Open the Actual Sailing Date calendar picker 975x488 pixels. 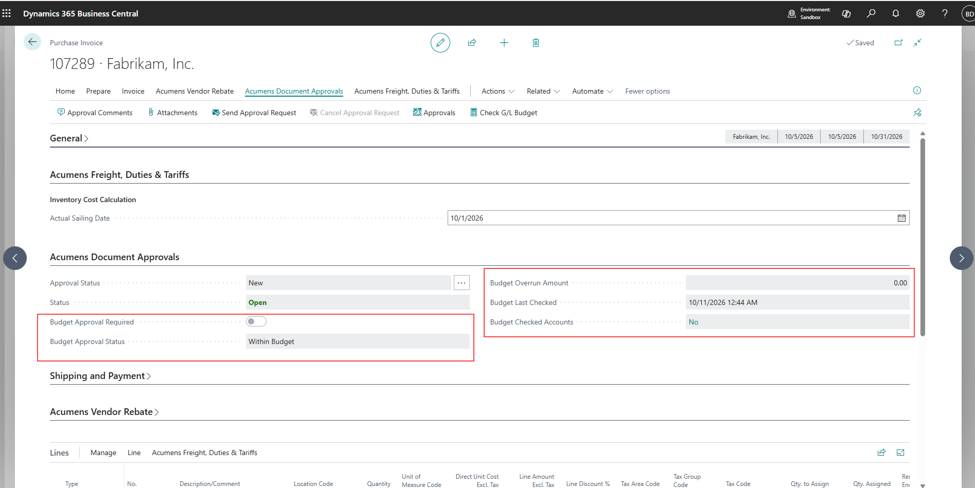click(902, 218)
